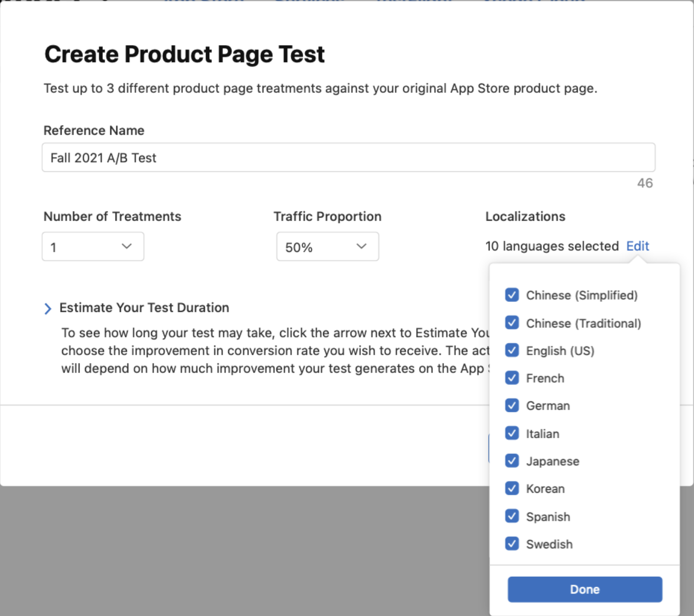The image size is (694, 616).
Task: Click the checkmark icon beside Swedish
Action: [x=512, y=543]
